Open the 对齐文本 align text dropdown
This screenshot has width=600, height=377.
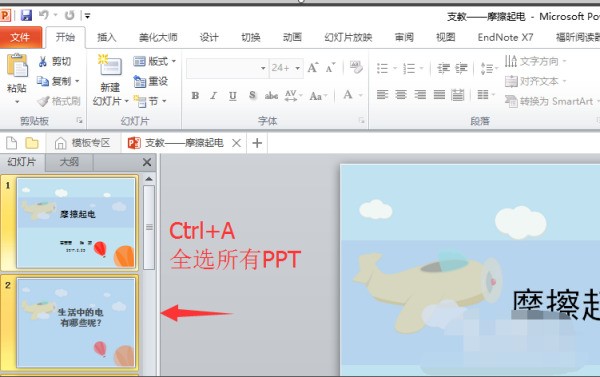[535, 81]
